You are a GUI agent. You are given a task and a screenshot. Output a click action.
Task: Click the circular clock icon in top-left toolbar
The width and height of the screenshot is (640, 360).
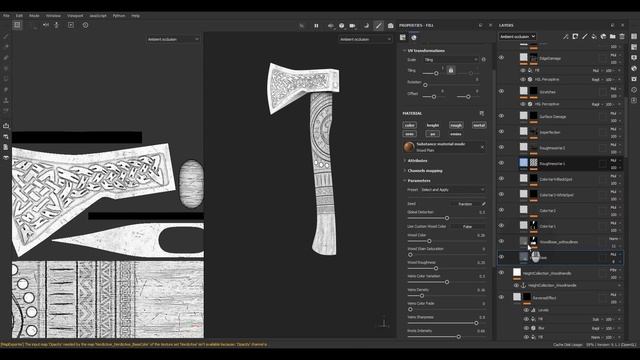coord(85,25)
